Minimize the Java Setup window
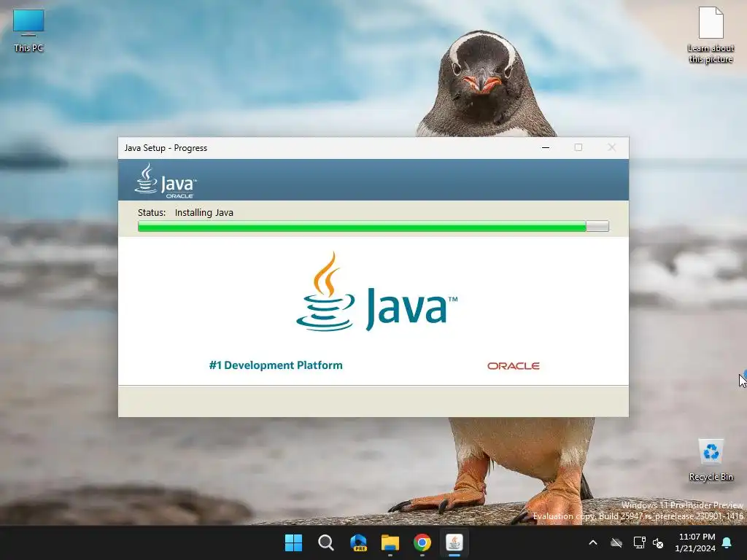 [546, 147]
